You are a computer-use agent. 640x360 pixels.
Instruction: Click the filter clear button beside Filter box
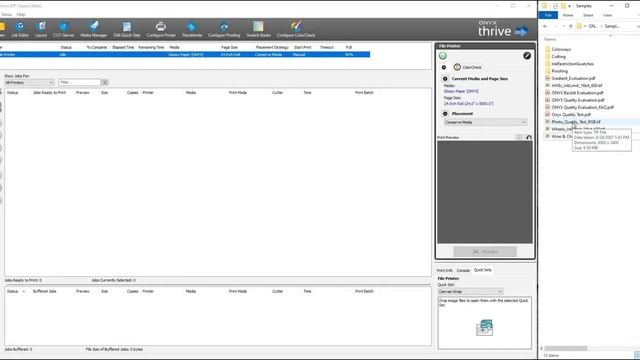[x=105, y=82]
